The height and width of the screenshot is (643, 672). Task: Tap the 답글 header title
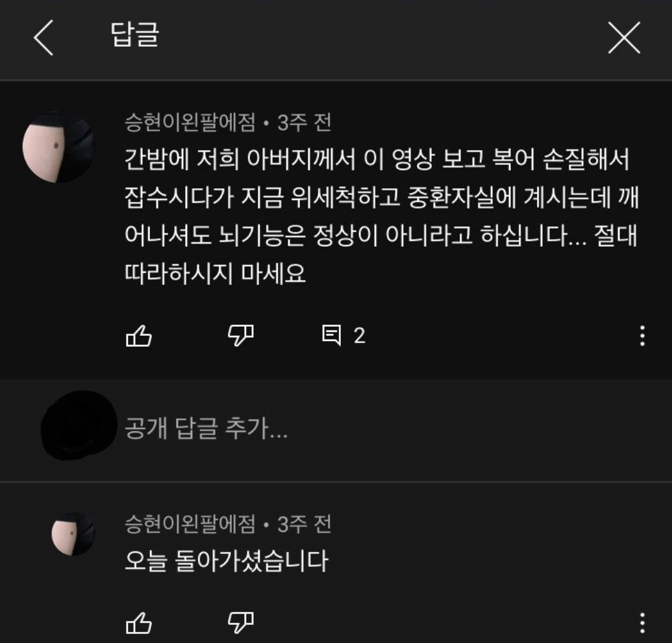coord(135,34)
